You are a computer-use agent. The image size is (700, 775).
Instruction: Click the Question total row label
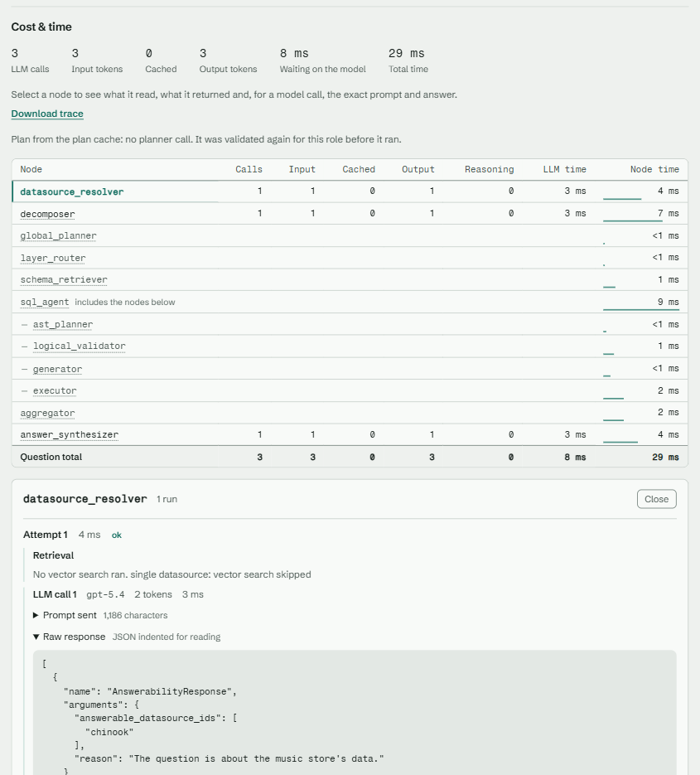click(51, 458)
